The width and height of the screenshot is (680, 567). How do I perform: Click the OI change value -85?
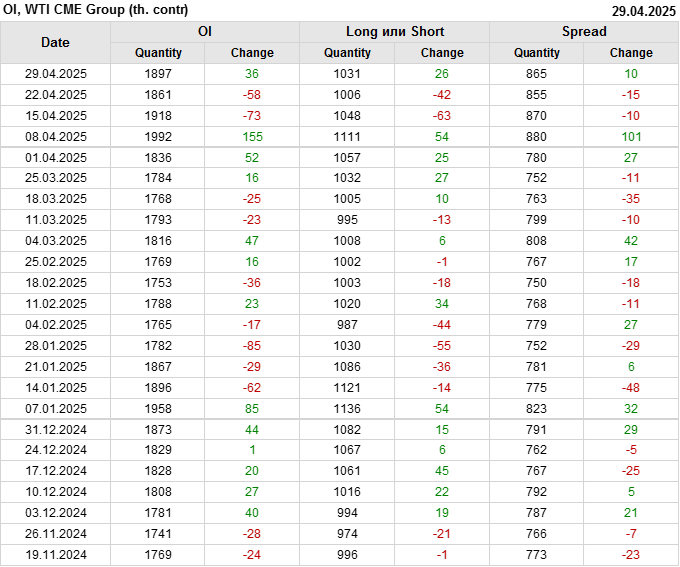252,346
